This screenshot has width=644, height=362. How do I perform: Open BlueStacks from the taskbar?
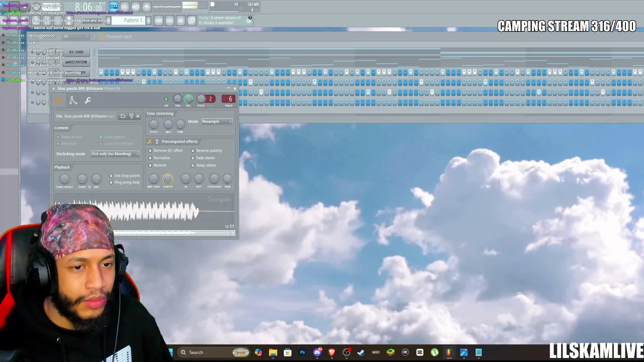coord(390,352)
